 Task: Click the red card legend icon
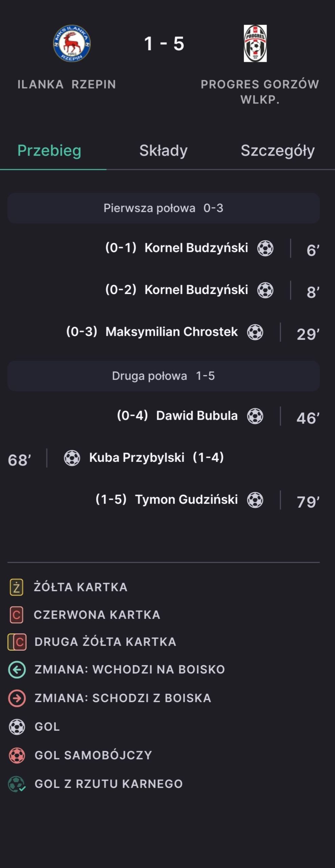point(16,615)
